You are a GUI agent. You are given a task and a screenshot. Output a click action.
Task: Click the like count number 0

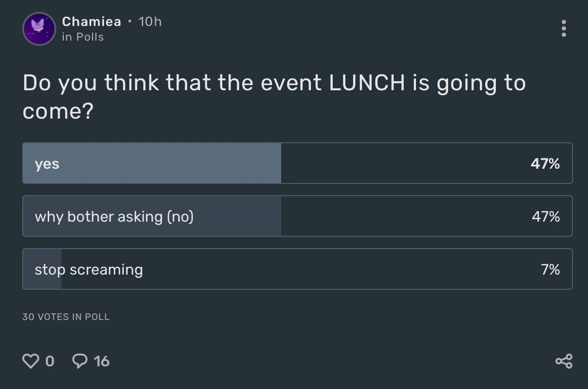pyautogui.click(x=50, y=361)
